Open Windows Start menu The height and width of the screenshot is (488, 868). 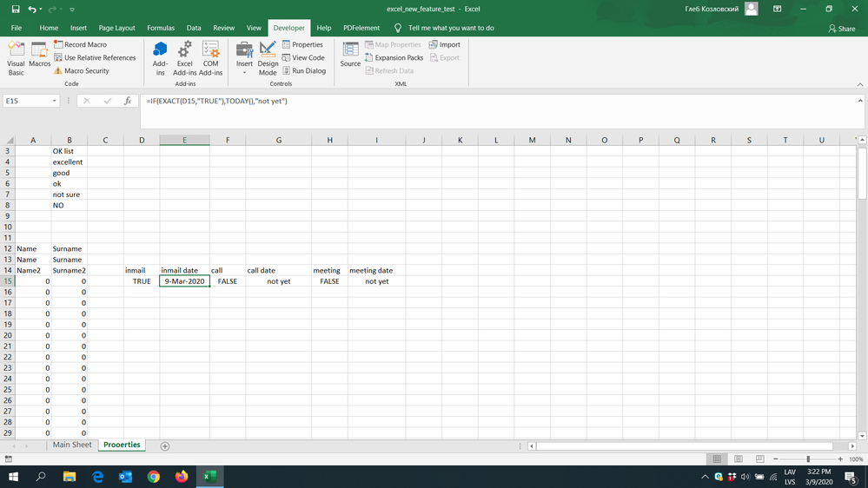pyautogui.click(x=13, y=477)
